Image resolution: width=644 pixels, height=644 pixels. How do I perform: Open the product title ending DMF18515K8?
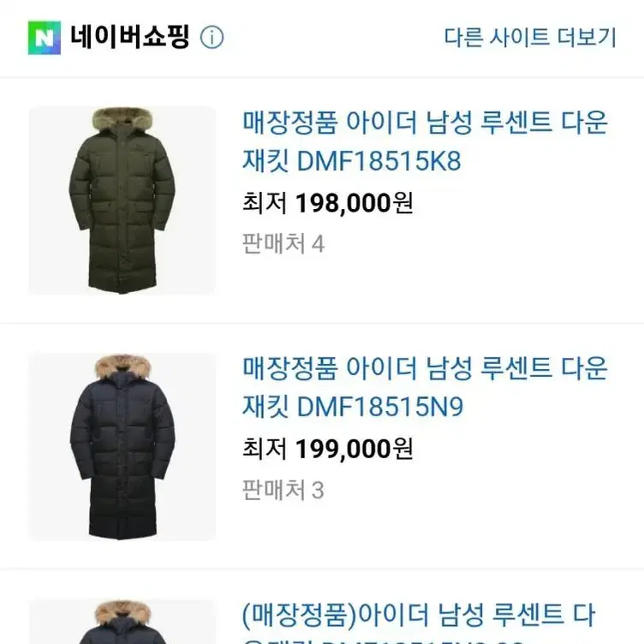click(x=425, y=140)
